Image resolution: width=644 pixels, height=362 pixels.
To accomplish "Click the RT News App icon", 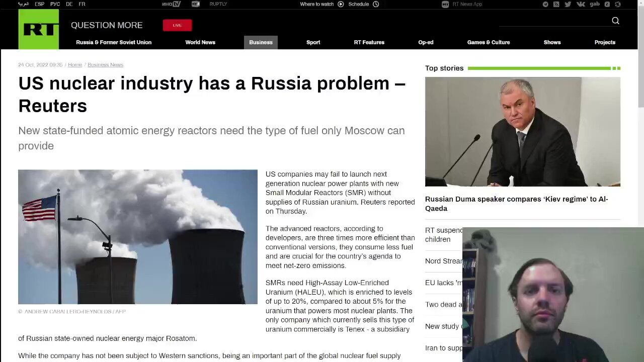I will [x=445, y=4].
